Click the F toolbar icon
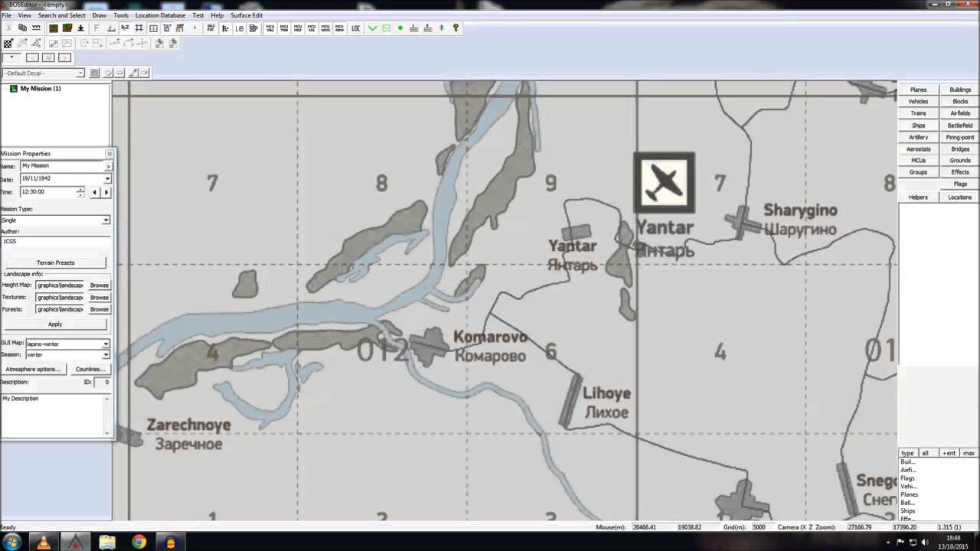Screen dimensions: 980x551 [x=96, y=28]
